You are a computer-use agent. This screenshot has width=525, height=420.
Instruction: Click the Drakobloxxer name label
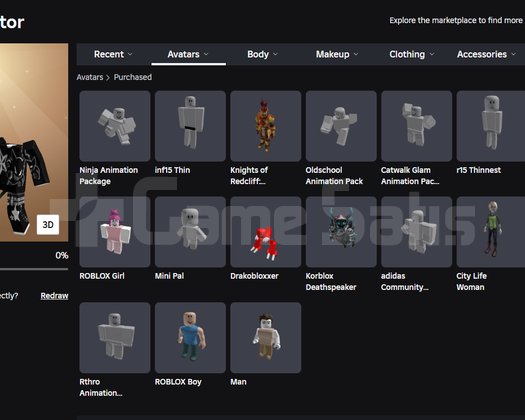pos(254,276)
